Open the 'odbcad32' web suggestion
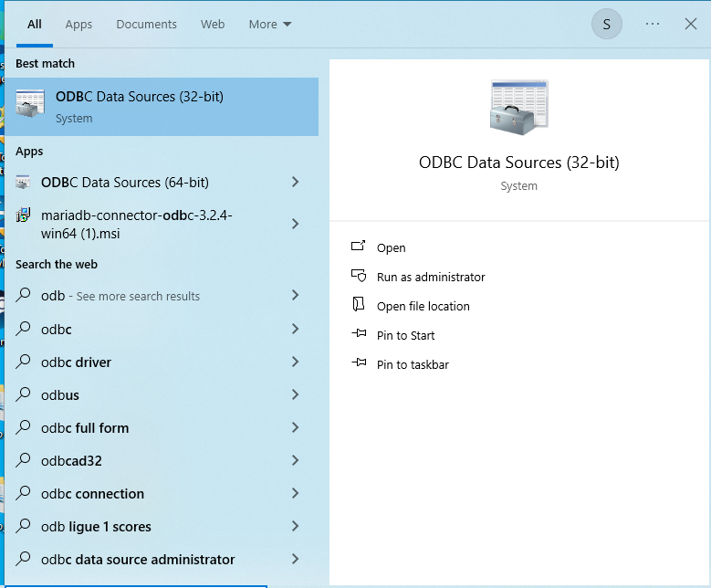711x588 pixels. click(71, 461)
